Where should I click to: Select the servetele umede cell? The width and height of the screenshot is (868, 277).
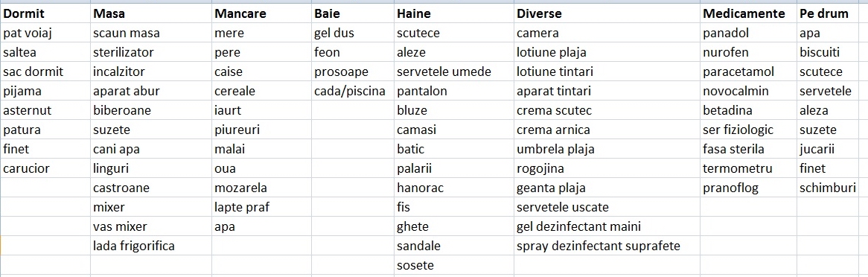coord(454,72)
